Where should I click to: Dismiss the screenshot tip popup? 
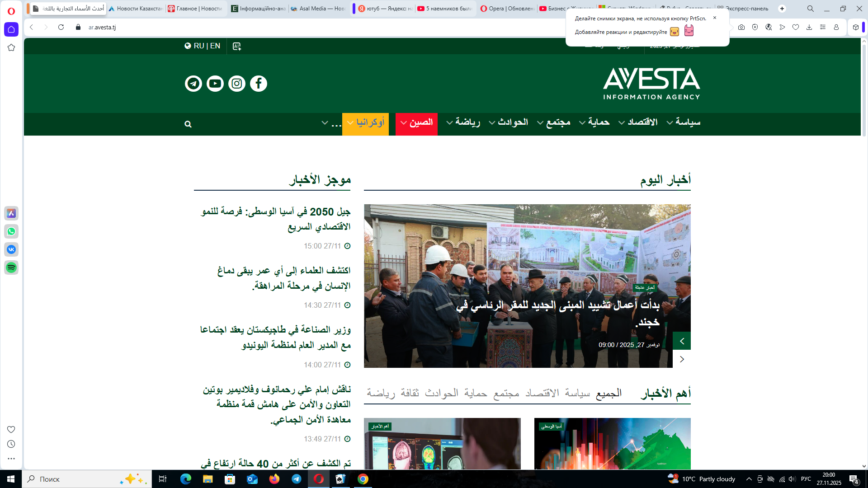715,18
